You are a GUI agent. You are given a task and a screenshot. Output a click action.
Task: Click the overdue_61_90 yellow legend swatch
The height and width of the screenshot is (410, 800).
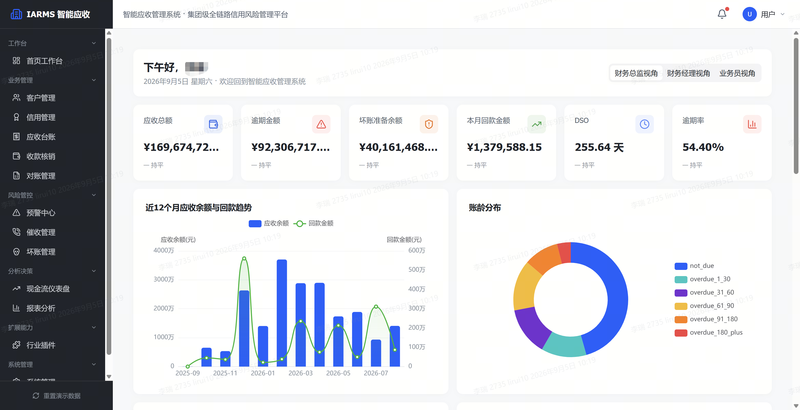point(681,306)
